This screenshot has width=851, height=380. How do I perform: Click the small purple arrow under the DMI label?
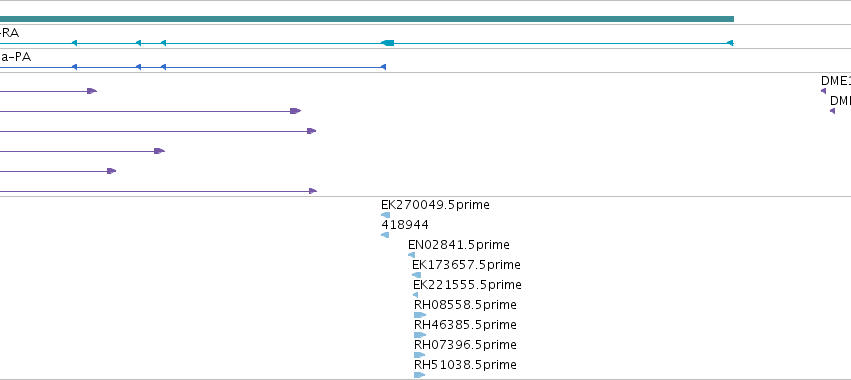click(833, 111)
